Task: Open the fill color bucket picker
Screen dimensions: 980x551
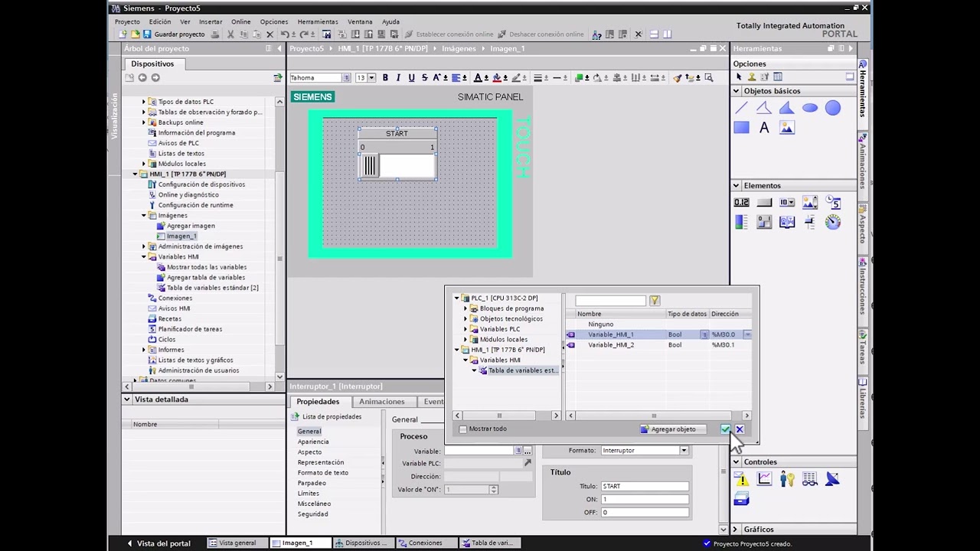Action: pyautogui.click(x=496, y=78)
